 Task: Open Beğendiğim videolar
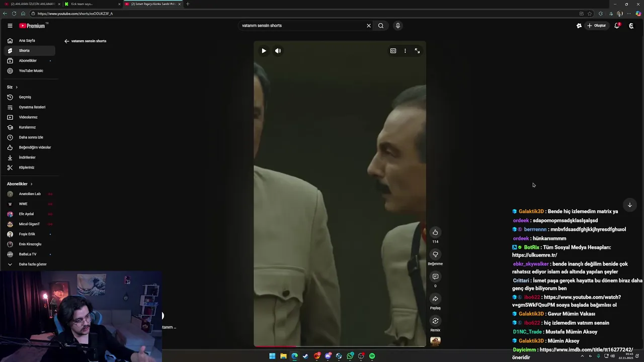(x=30, y=147)
